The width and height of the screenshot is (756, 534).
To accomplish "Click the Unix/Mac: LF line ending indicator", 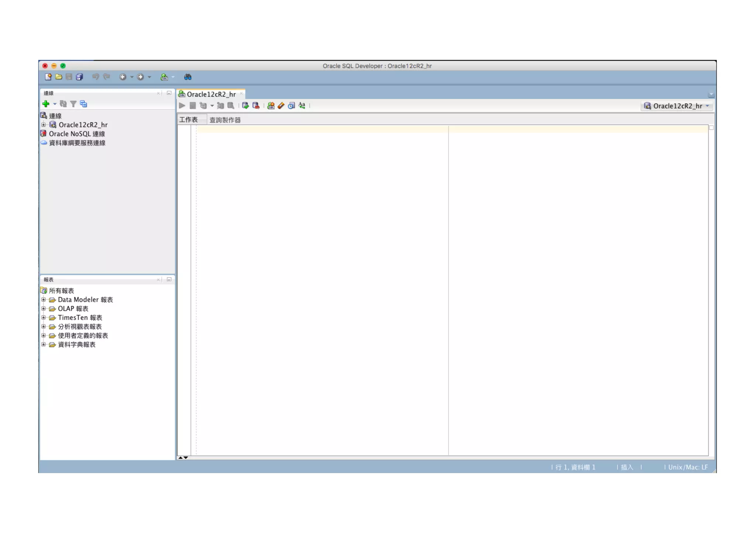I will point(688,467).
